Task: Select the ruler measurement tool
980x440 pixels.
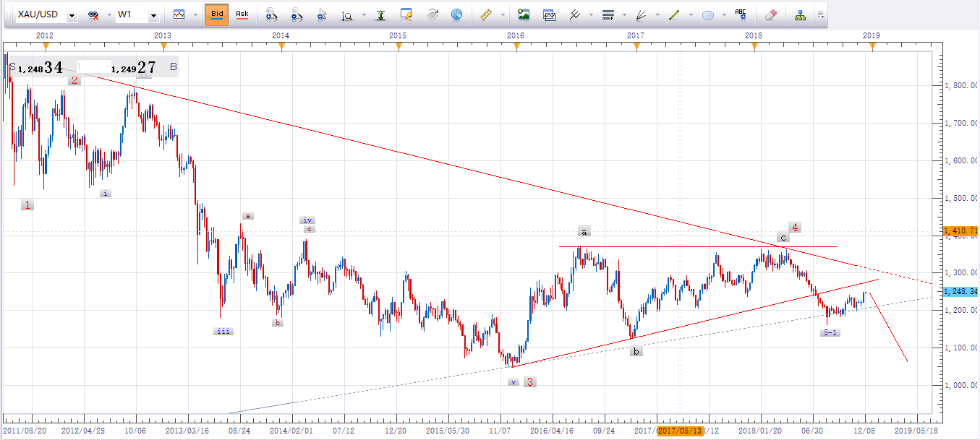Action: pos(485,14)
